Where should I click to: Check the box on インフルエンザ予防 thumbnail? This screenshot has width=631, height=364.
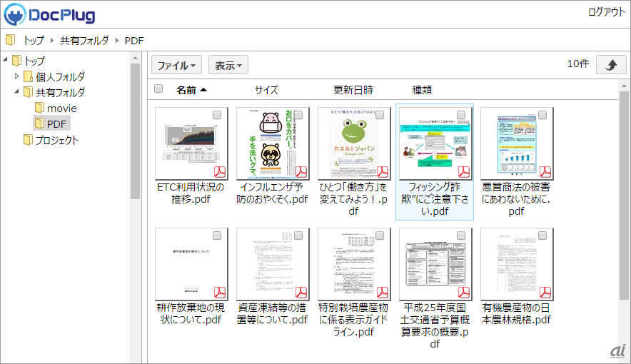pos(298,115)
